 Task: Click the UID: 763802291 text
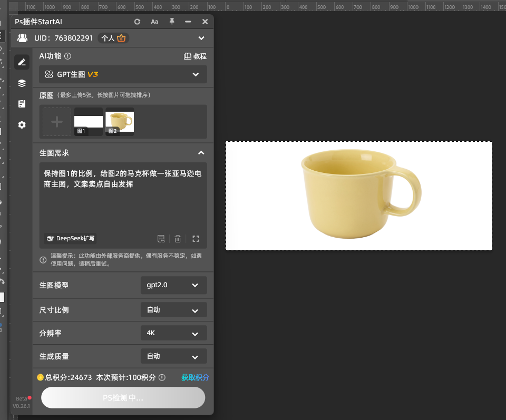(64, 38)
